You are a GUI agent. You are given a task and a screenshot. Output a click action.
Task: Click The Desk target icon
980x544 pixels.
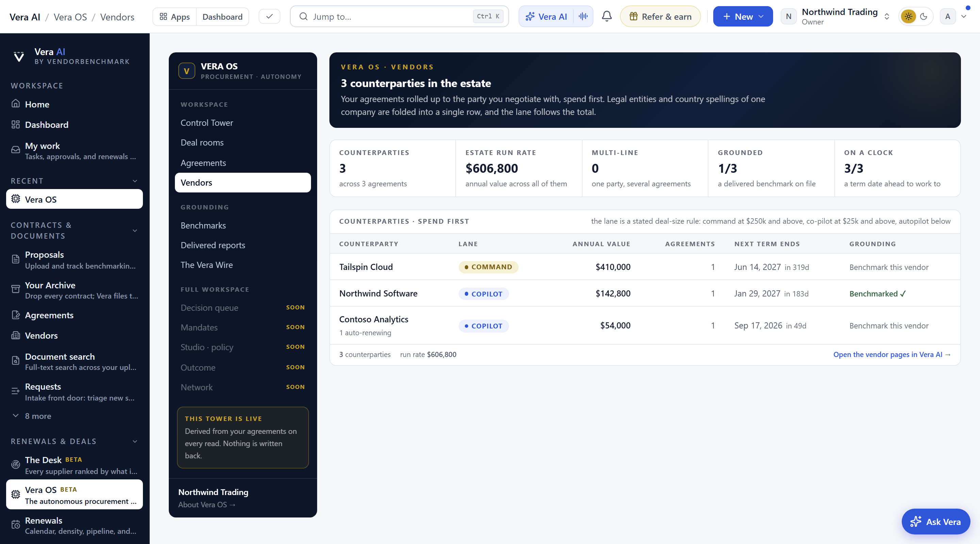pyautogui.click(x=16, y=464)
